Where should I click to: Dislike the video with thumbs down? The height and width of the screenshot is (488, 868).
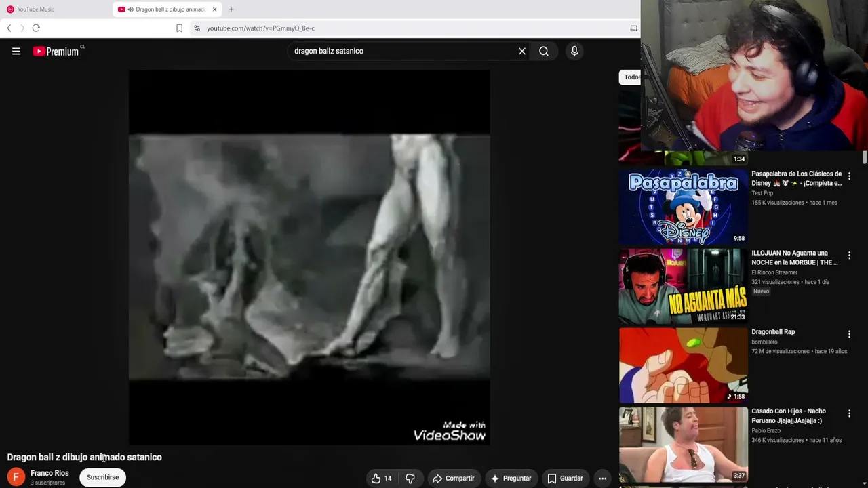410,479
